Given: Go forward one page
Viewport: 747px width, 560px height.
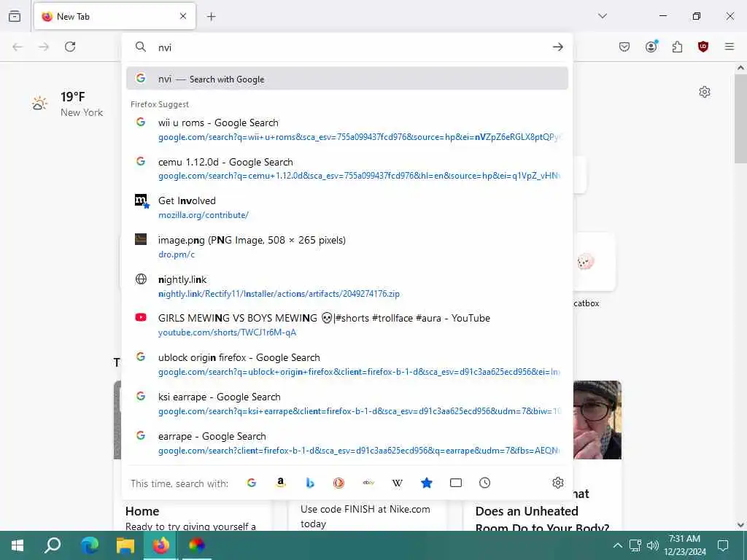Looking at the screenshot, I should (44, 47).
